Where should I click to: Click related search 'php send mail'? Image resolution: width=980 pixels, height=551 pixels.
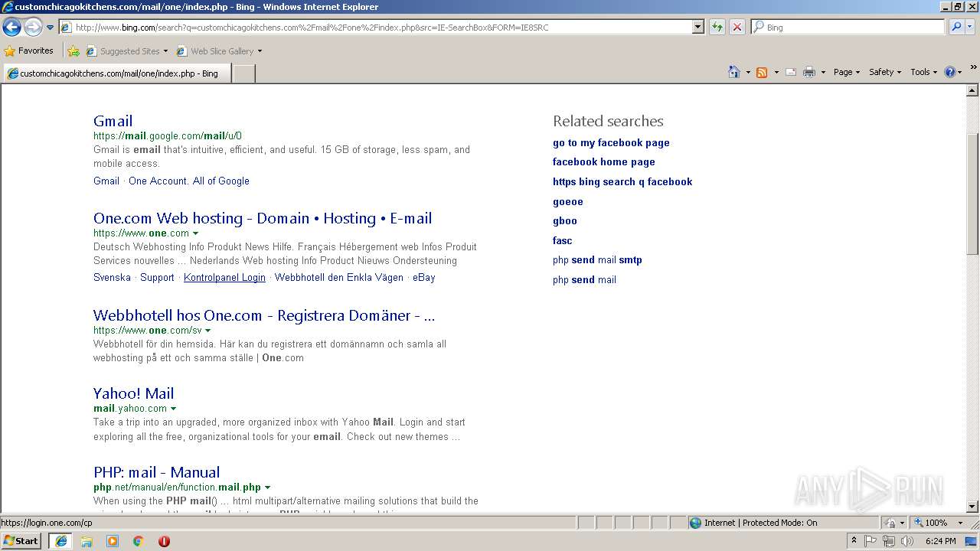[x=584, y=280]
